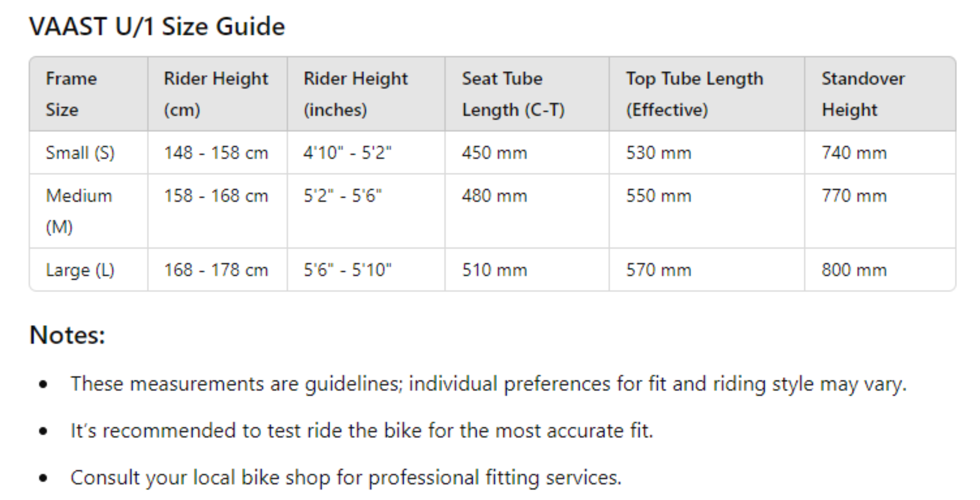
Task: Click the Top Tube Length (Effective) header
Action: pyautogui.click(x=694, y=94)
